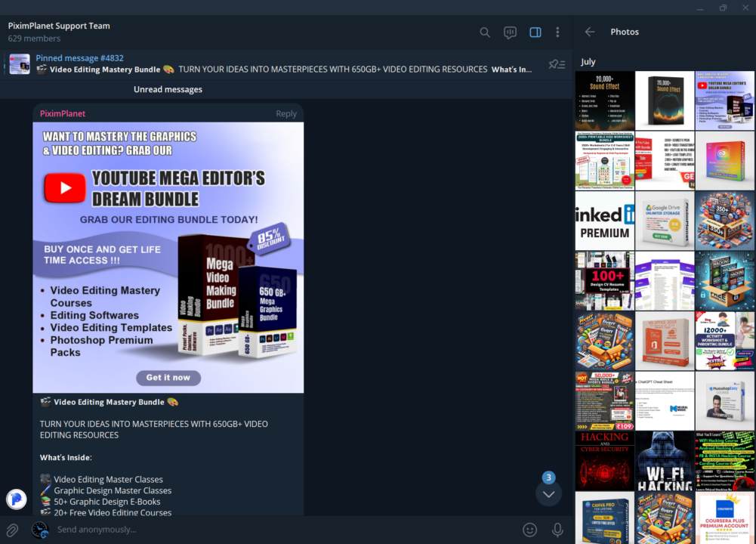The width and height of the screenshot is (756, 544).
Task: Open 50,000+ Mega Reels bundle photo
Action: (605, 400)
